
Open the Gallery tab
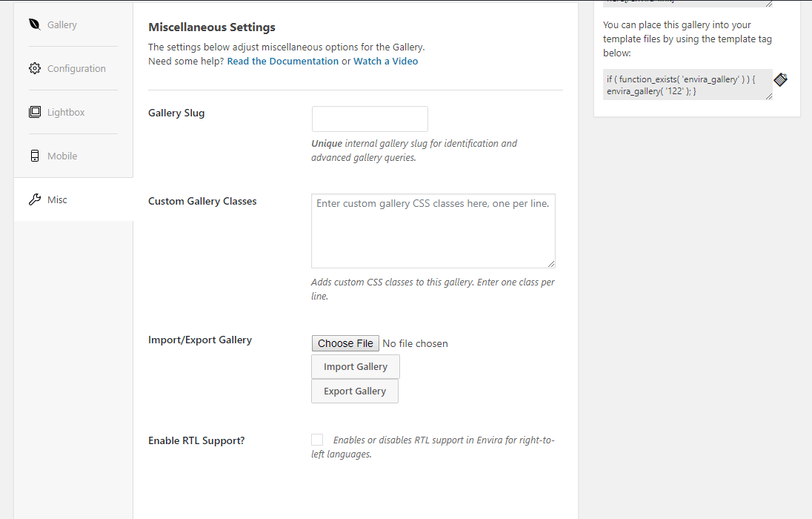73,25
